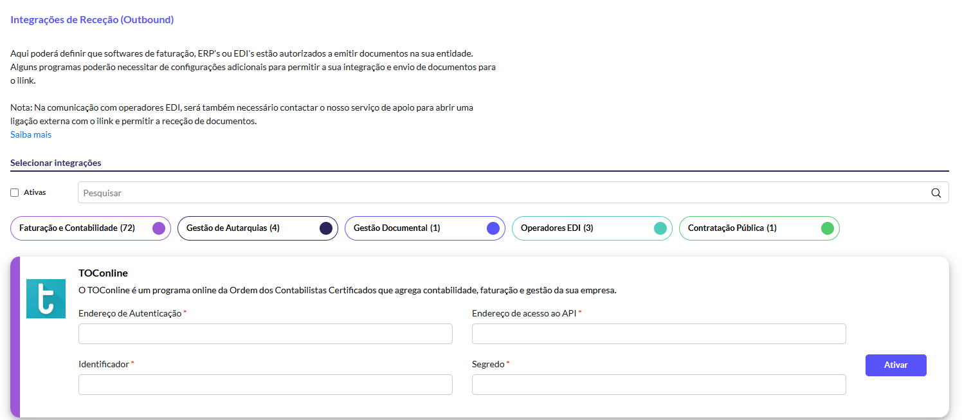Click the teal dot on Operadores EDI chip
The image size is (980, 420).
(660, 228)
